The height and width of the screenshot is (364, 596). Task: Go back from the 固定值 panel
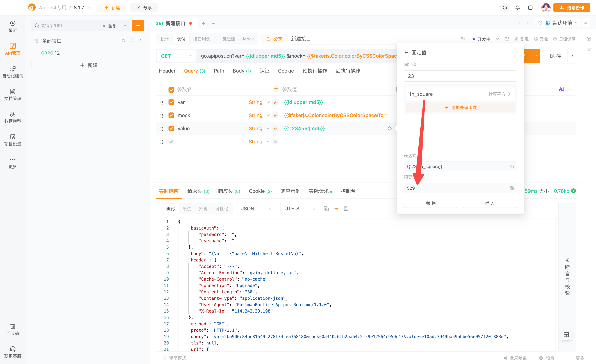[406, 53]
